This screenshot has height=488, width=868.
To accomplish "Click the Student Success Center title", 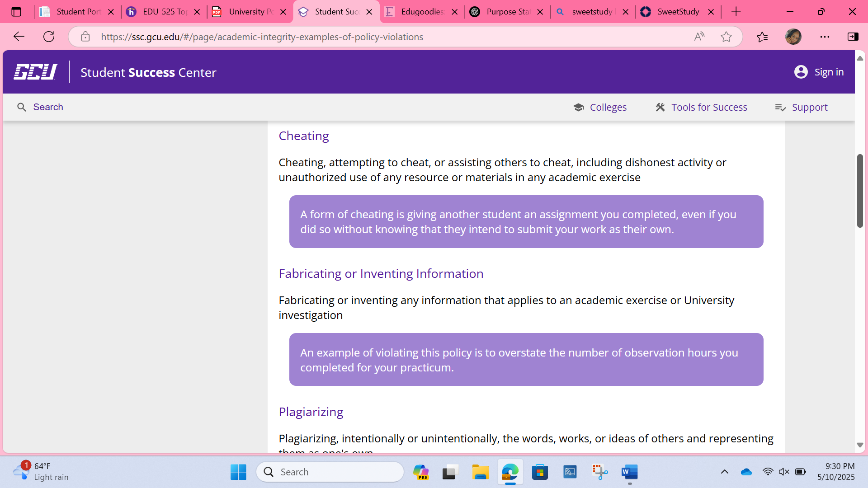I will click(x=148, y=72).
